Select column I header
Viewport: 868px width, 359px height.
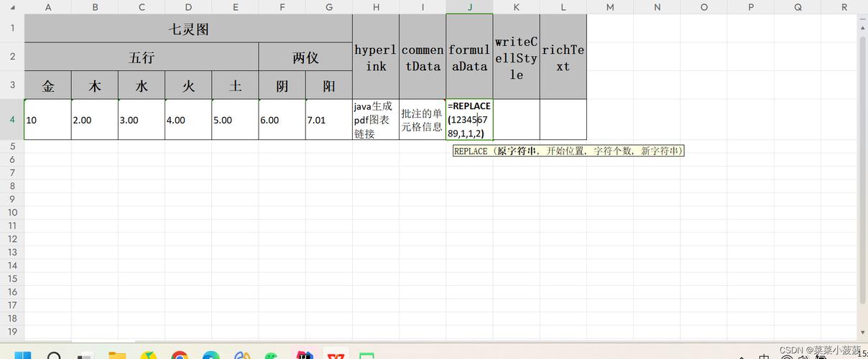423,7
